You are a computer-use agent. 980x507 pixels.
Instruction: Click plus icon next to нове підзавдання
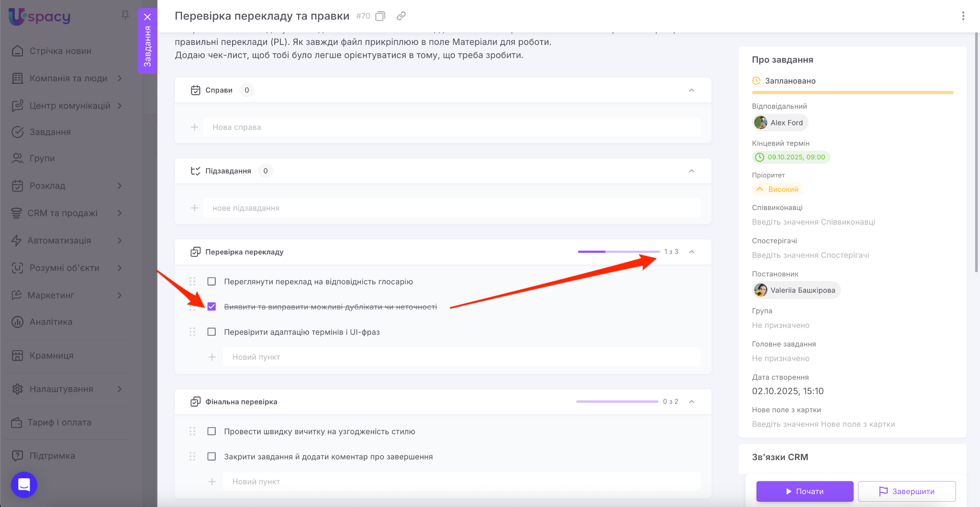click(x=194, y=208)
